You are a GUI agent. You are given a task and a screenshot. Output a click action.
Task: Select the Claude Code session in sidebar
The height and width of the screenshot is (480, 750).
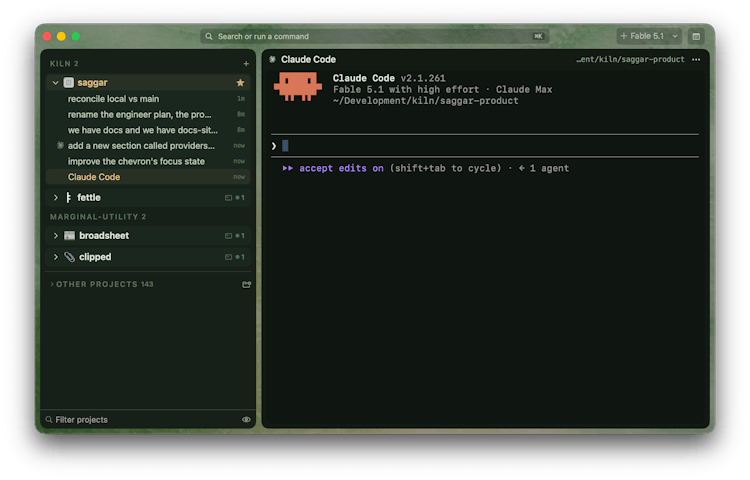pos(148,177)
